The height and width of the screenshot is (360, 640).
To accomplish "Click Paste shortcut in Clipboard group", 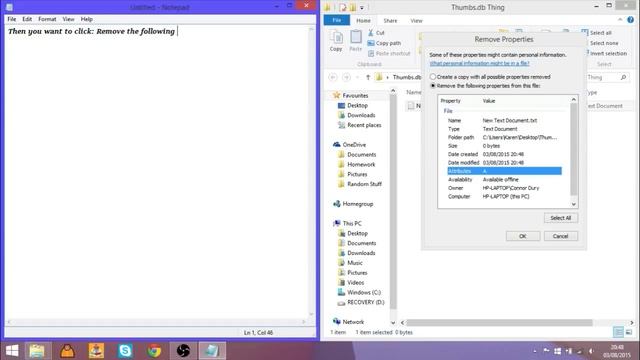I will (x=389, y=53).
